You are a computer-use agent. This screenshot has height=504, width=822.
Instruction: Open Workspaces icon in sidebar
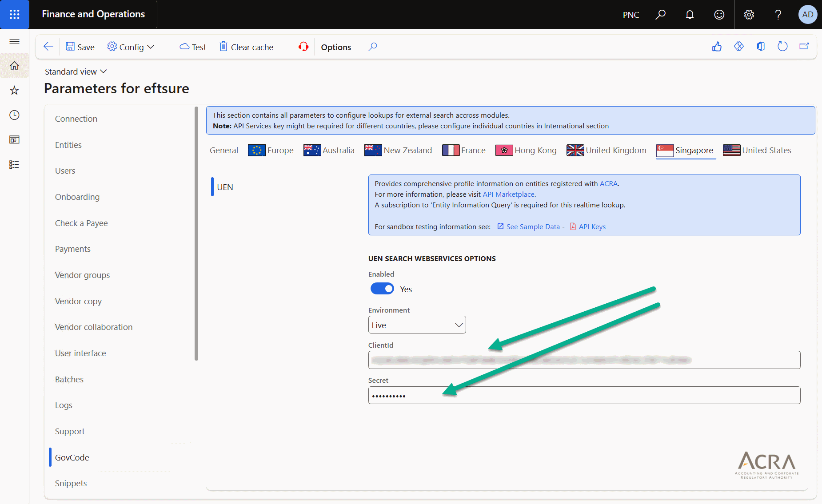15,140
